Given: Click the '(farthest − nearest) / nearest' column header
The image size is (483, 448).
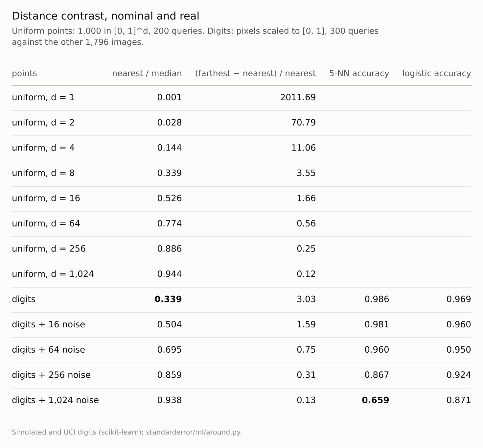Looking at the screenshot, I should point(255,73).
